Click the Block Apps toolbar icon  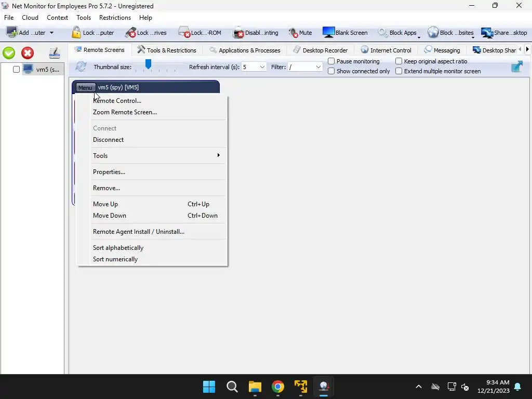pos(383,33)
